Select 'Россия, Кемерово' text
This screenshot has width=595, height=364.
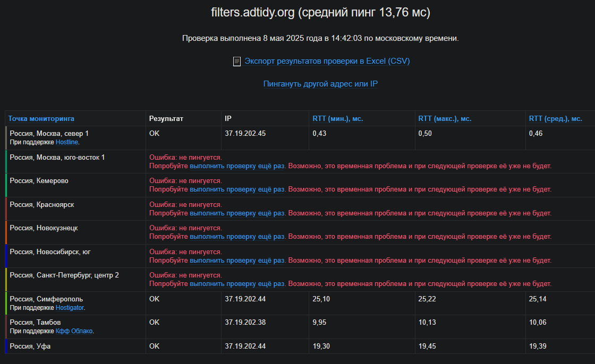pos(39,181)
